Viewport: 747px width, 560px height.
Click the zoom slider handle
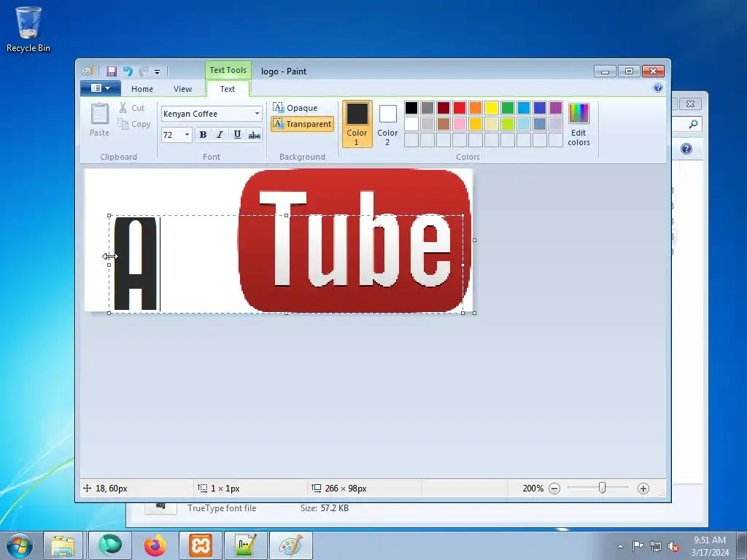602,488
